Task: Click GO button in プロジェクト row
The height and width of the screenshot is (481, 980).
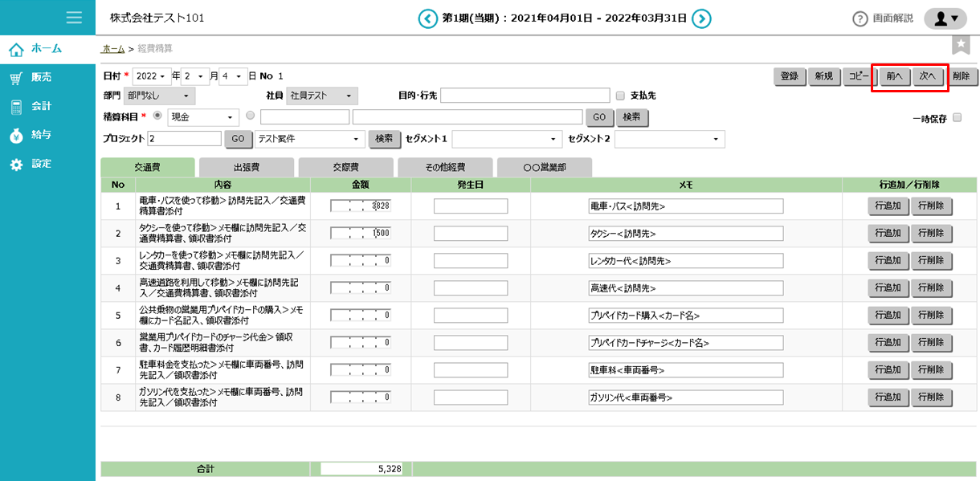Action: (238, 139)
